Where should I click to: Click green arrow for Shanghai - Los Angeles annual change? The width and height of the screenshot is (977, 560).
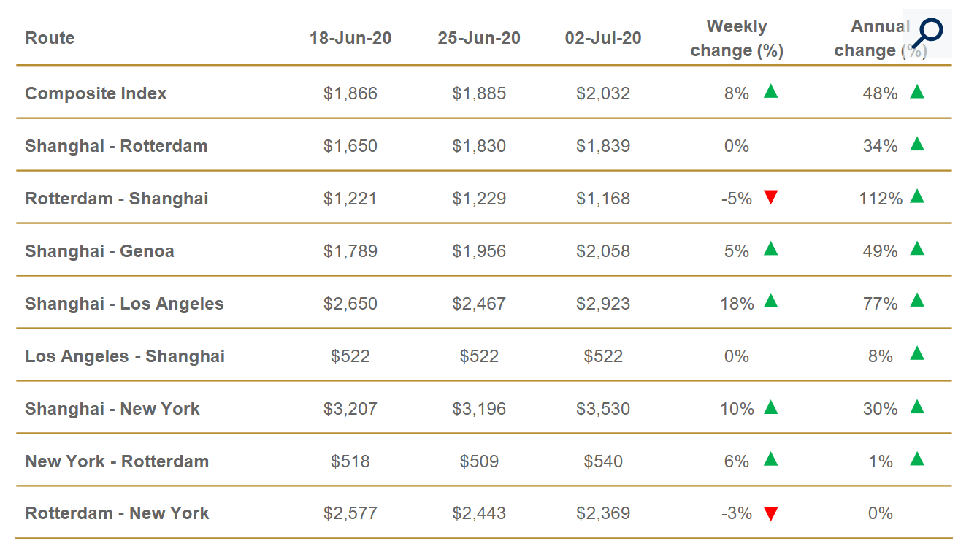coord(917,302)
